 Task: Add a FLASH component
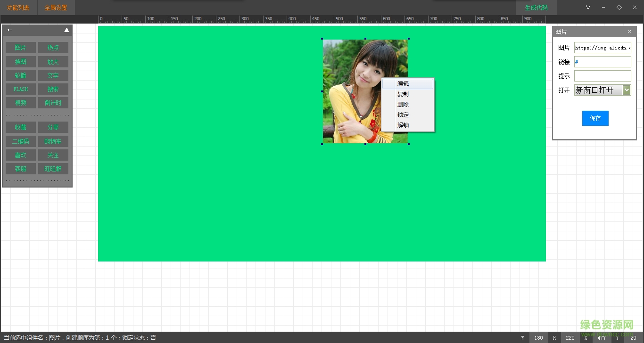[x=21, y=89]
